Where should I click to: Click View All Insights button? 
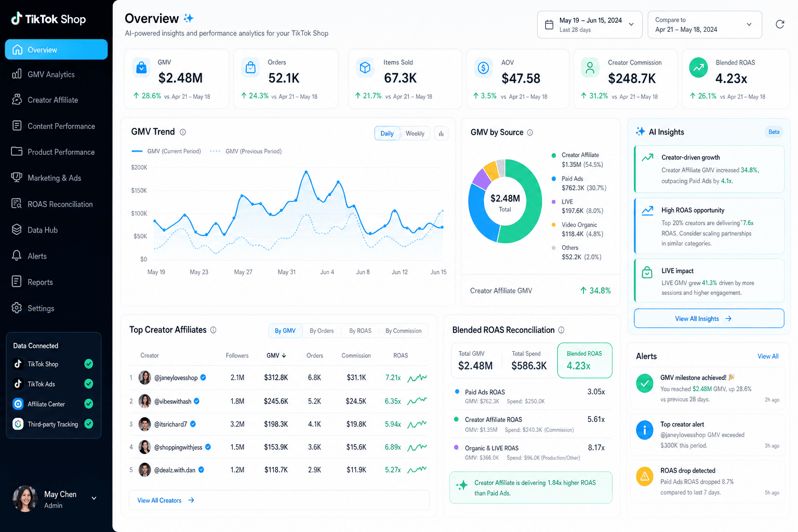click(x=709, y=318)
